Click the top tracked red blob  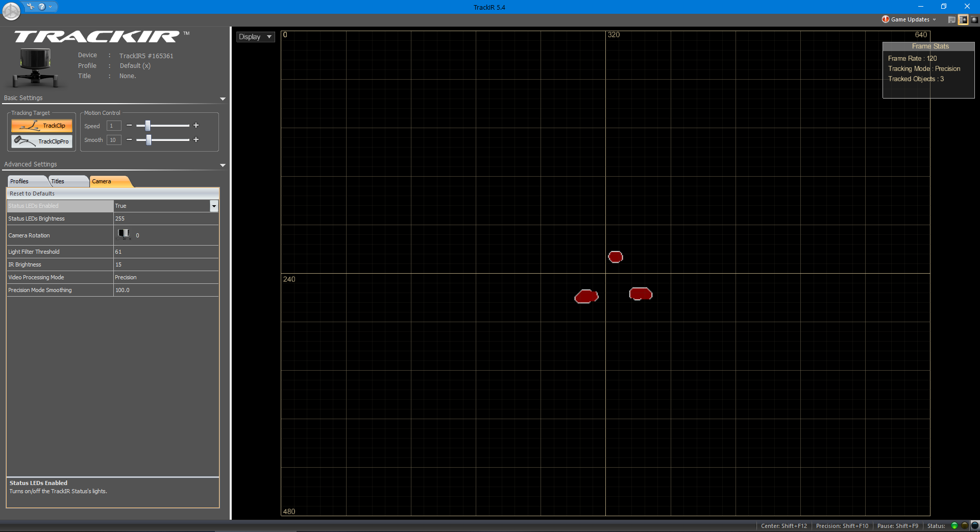pos(616,257)
